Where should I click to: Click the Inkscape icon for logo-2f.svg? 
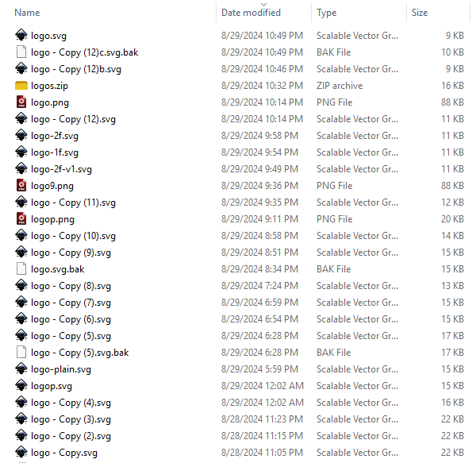21,136
